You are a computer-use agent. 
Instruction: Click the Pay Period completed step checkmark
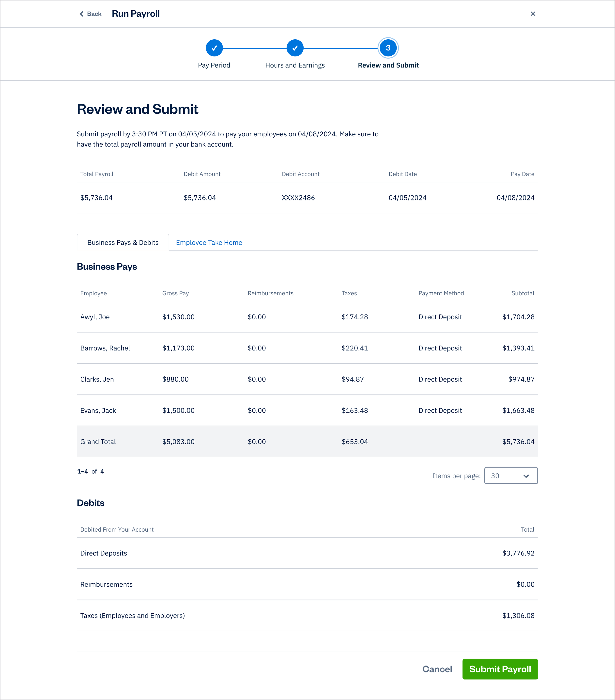[214, 48]
